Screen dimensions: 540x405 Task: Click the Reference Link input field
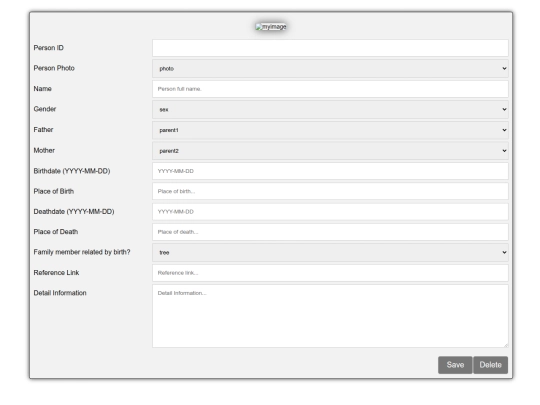[330, 273]
